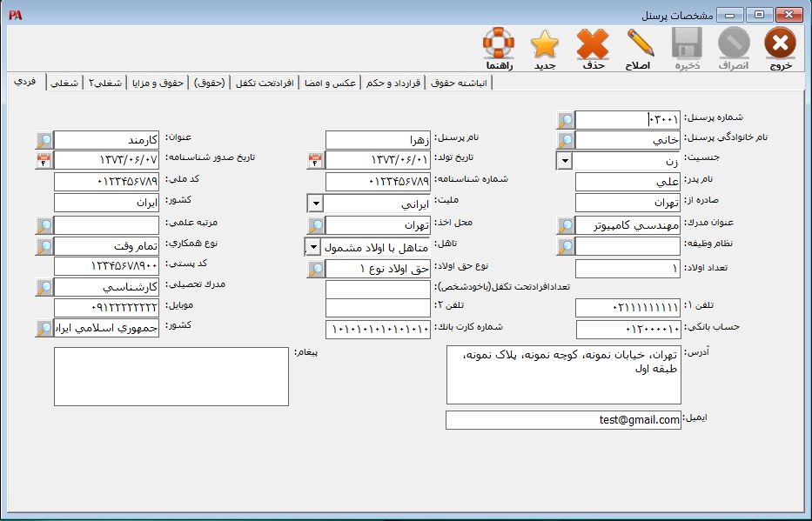Click the ایمیل input field

(x=562, y=420)
